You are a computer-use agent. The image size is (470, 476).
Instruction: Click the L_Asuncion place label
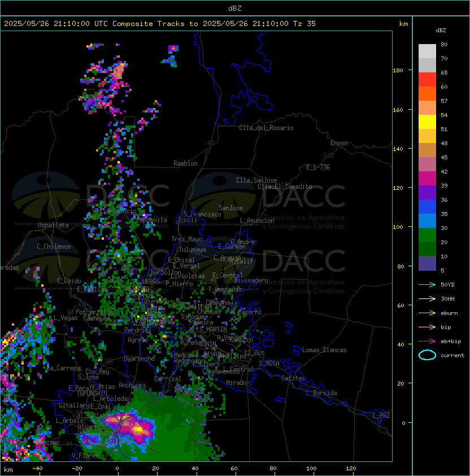tap(257, 220)
